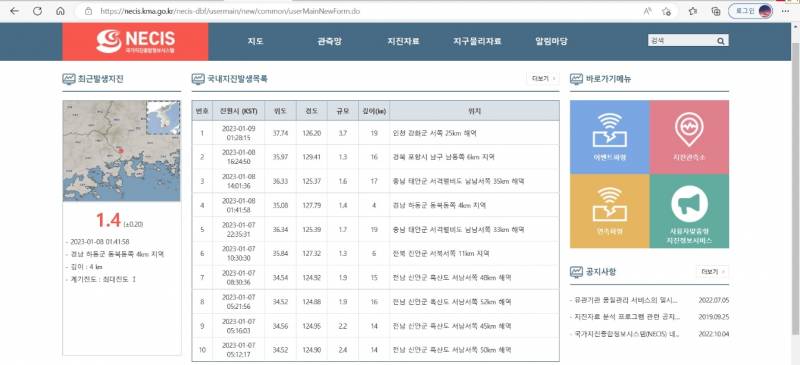Select row 인천 강화군 서쪽 25km 해역
The image size is (800, 365).
pos(376,133)
